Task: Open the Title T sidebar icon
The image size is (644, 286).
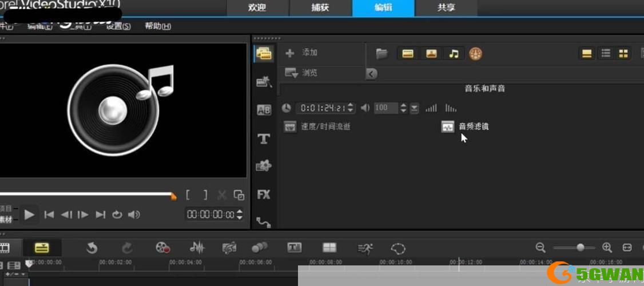Action: (x=264, y=138)
